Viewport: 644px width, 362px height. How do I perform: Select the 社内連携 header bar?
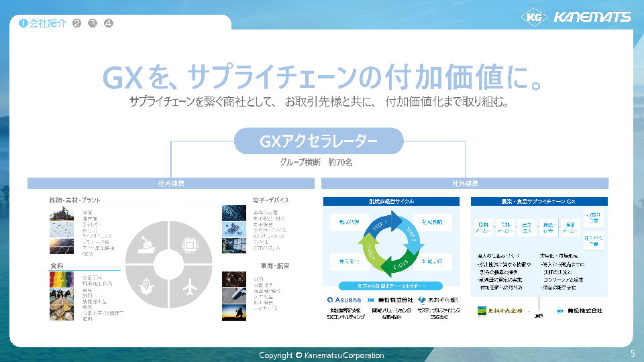coord(168,183)
